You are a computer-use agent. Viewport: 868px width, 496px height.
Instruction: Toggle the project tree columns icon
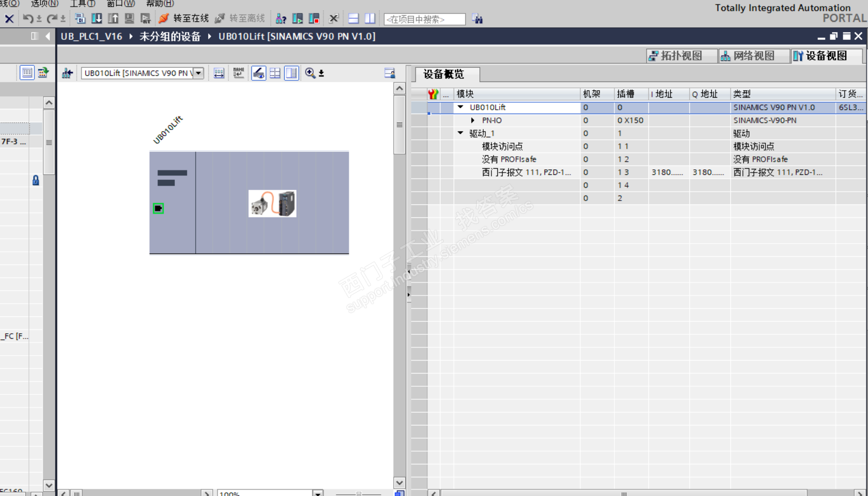coord(34,37)
